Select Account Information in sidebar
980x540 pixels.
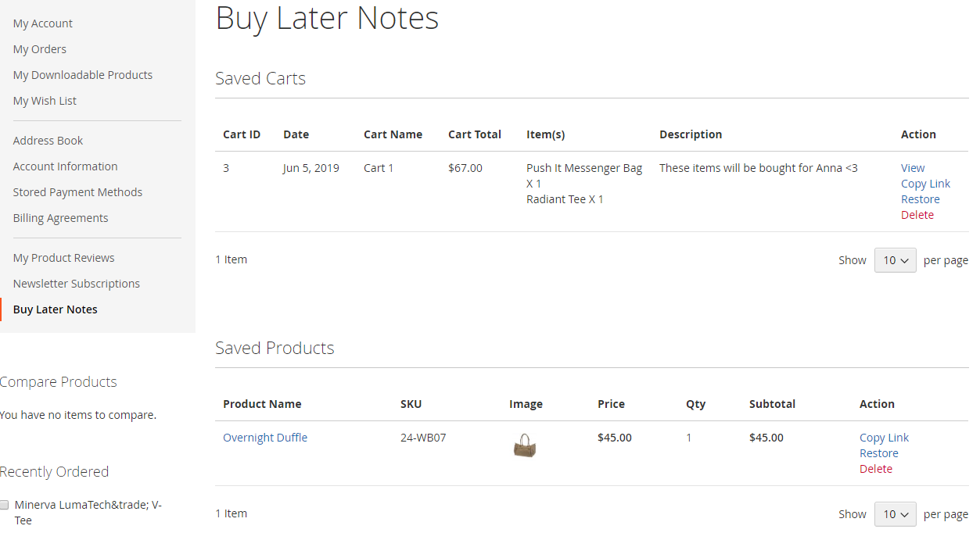coord(66,166)
